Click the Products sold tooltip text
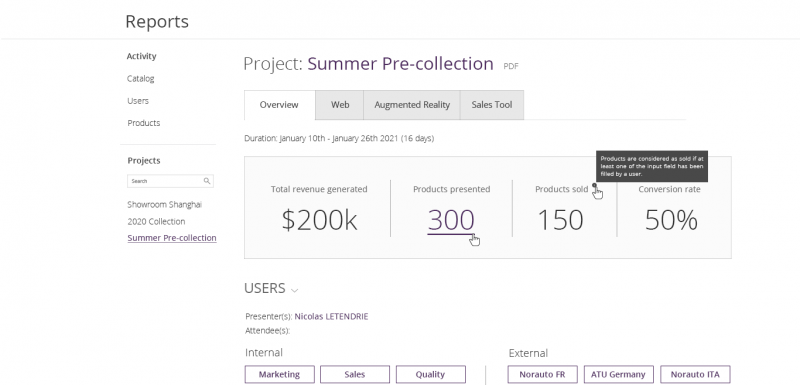The height and width of the screenshot is (385, 800). tap(652, 166)
